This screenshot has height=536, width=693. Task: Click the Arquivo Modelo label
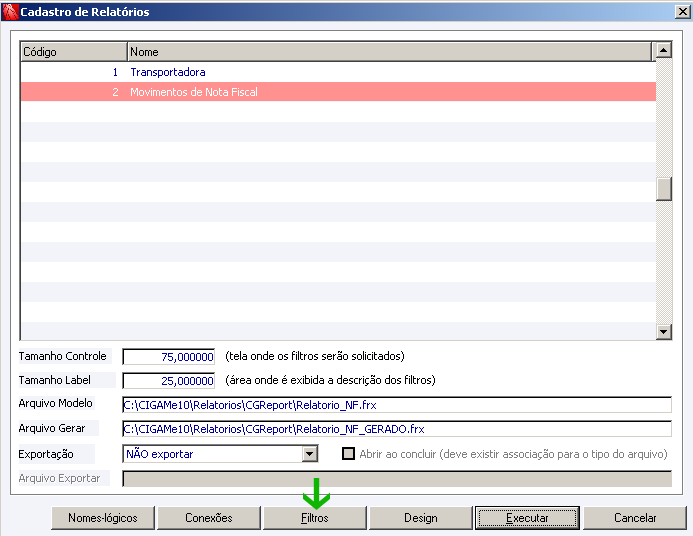(x=56, y=403)
